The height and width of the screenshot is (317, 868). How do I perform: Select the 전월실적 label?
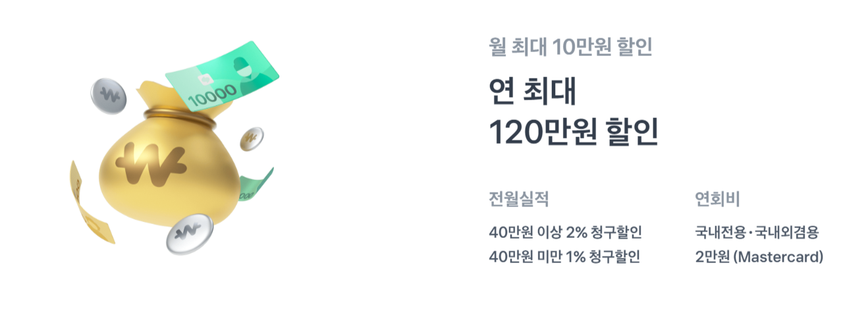click(x=519, y=198)
